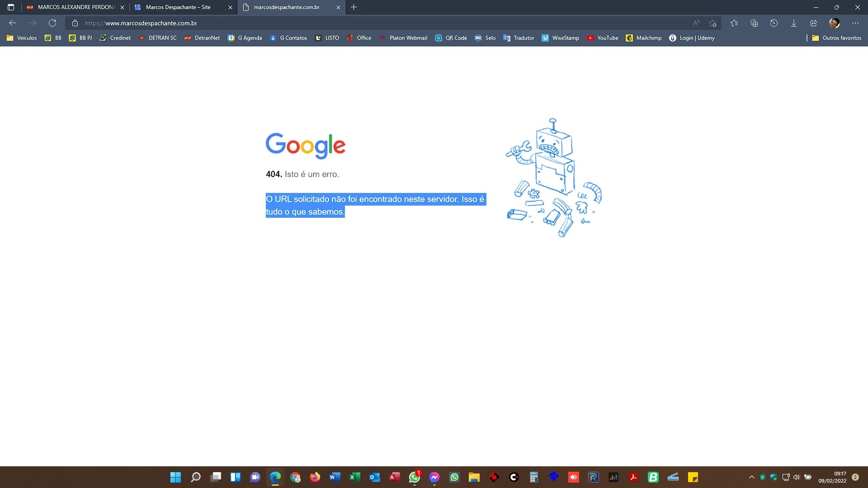This screenshot has width=868, height=488.
Task: Open the BB PJ bookmark
Action: (80, 38)
